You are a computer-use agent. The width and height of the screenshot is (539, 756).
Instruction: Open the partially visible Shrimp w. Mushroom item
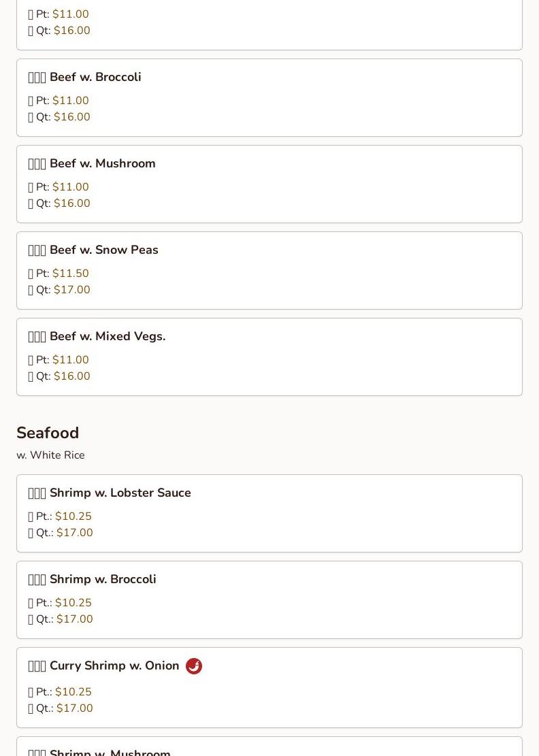pyautogui.click(x=110, y=751)
